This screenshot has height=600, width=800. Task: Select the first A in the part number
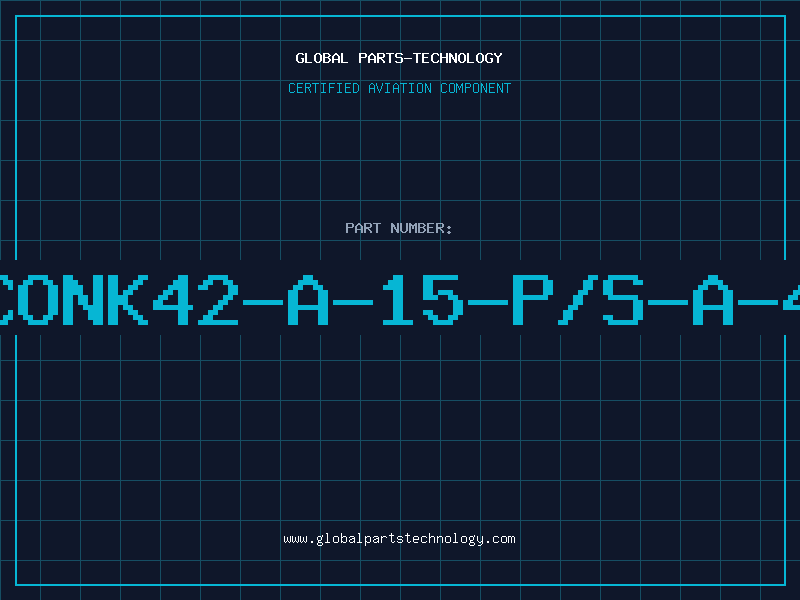[308, 300]
